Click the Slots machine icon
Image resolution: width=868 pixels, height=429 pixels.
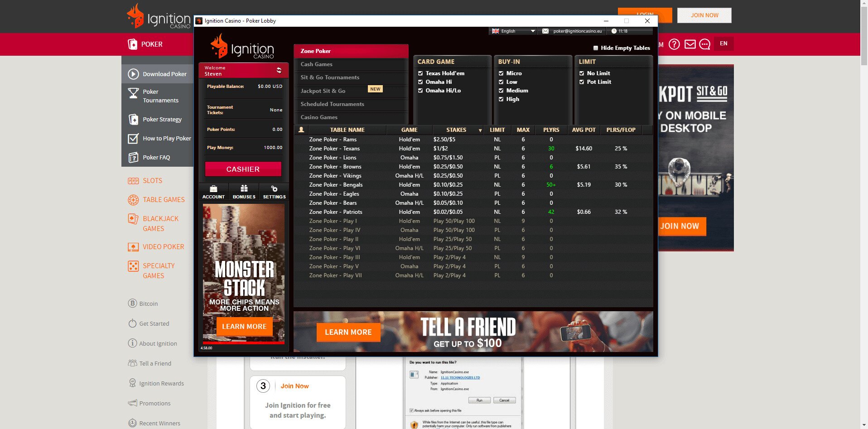(x=133, y=181)
